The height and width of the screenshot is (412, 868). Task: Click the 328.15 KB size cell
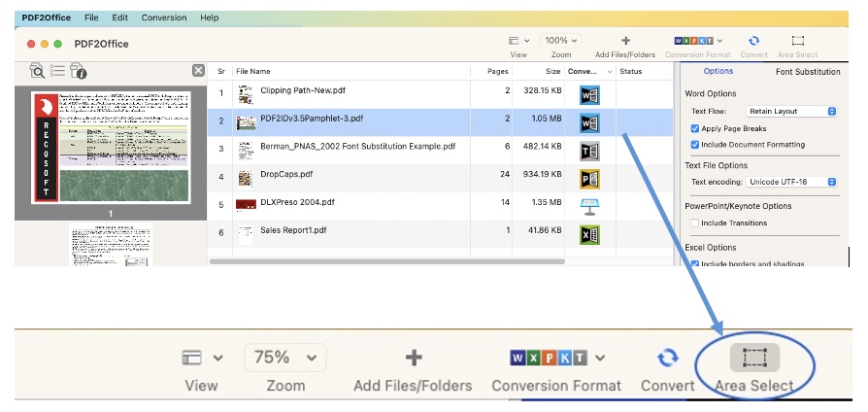(x=538, y=89)
